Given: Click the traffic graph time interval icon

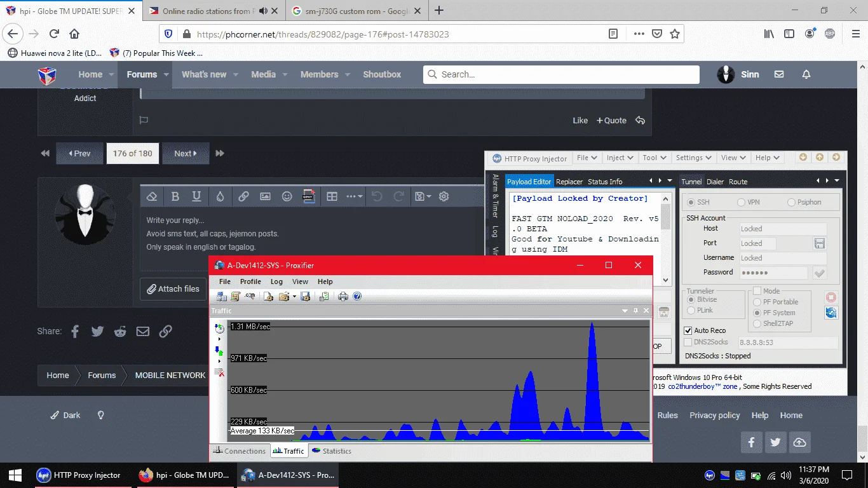Looking at the screenshot, I should point(219,329).
